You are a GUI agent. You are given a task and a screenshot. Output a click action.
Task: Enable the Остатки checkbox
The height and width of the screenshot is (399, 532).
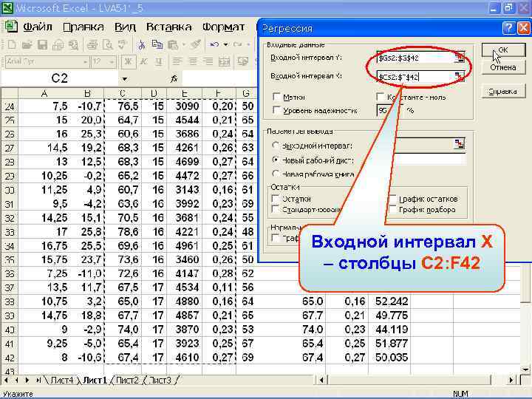[276, 199]
